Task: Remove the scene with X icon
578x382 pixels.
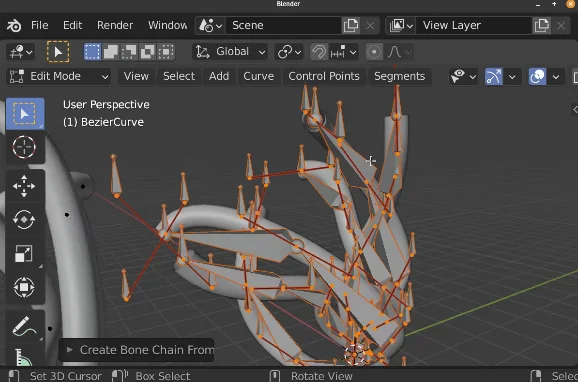Action: click(370, 25)
